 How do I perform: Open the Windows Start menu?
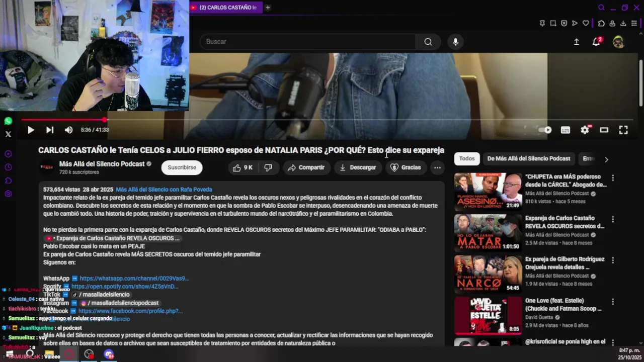click(x=10, y=354)
